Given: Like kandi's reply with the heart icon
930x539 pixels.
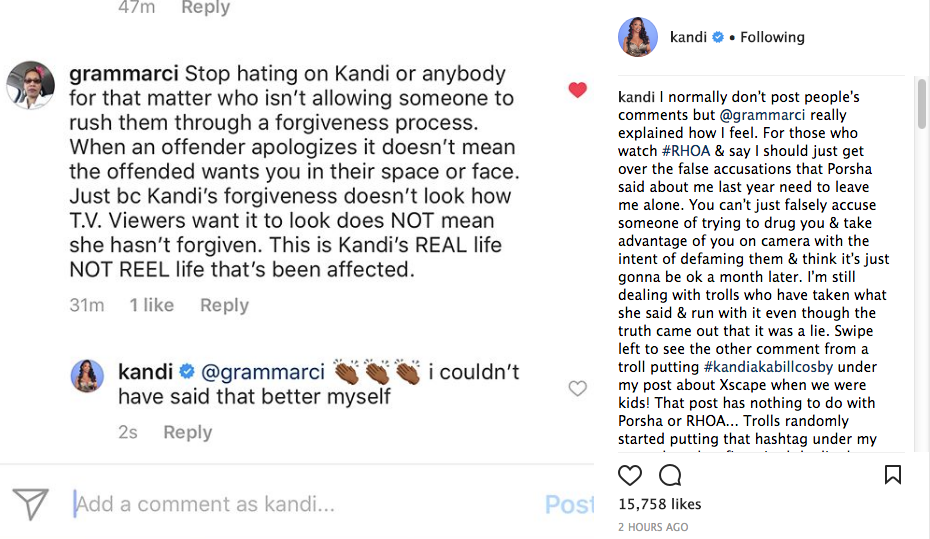Looking at the screenshot, I should 577,388.
